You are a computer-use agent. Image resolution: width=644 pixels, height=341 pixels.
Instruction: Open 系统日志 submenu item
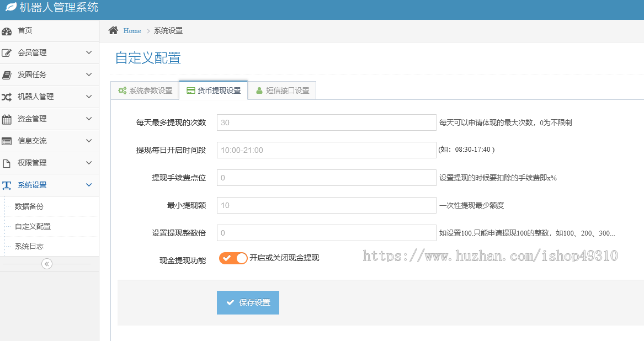29,247
